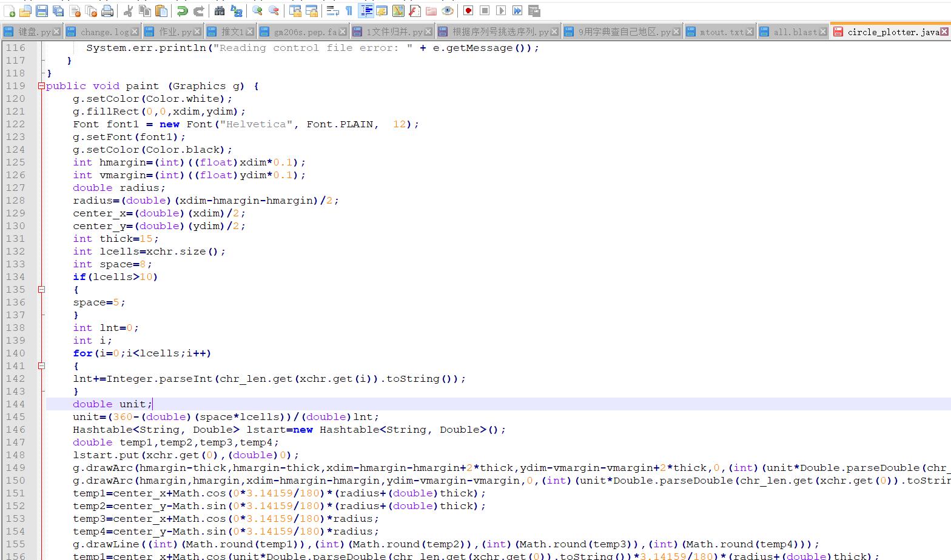Open the Replace dialog icon
Image resolution: width=951 pixels, height=560 pixels.
236,11
